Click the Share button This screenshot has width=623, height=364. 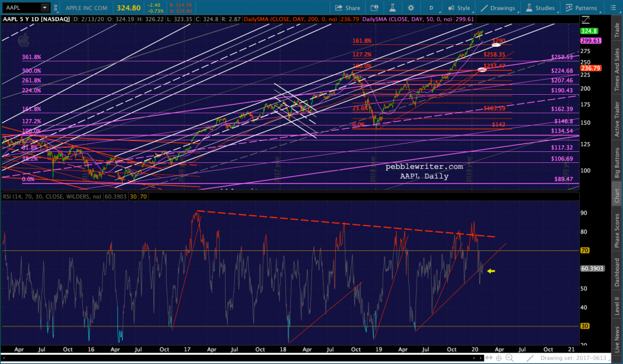347,8
